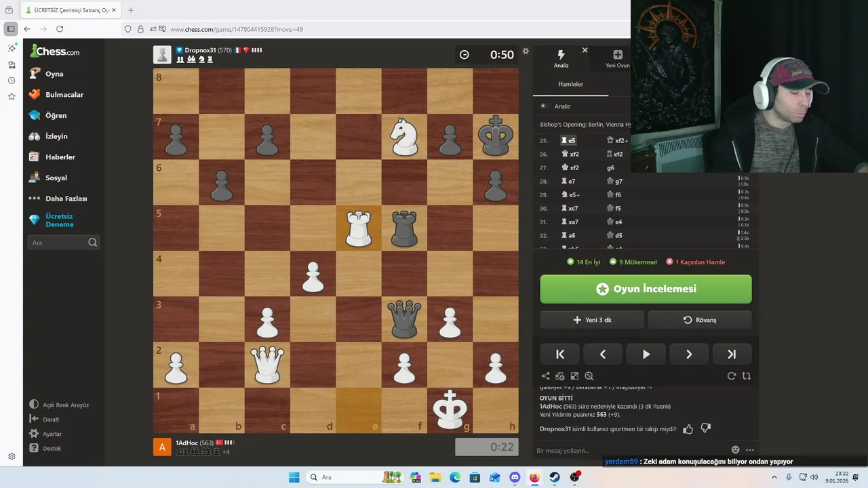Image resolution: width=868 pixels, height=488 pixels.
Task: Toggle Açık Renk Arayüz light theme
Action: [59, 405]
